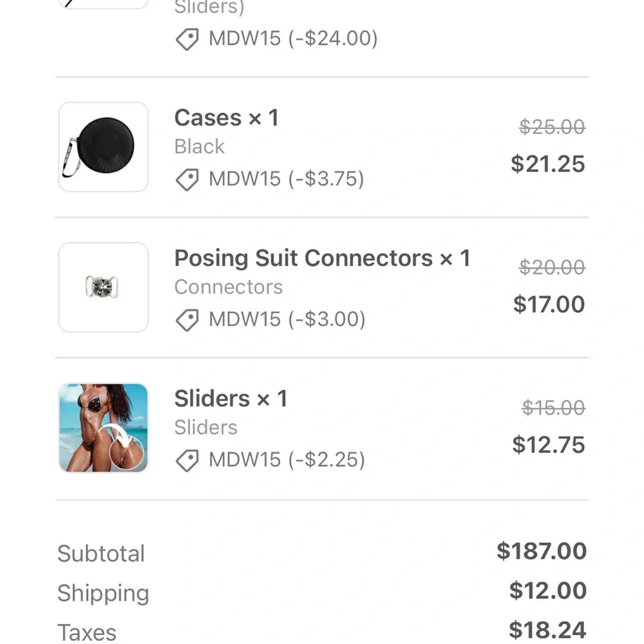Open the Posing Suit Connectors product image
Image resolution: width=644 pixels, height=644 pixels.
click(103, 287)
